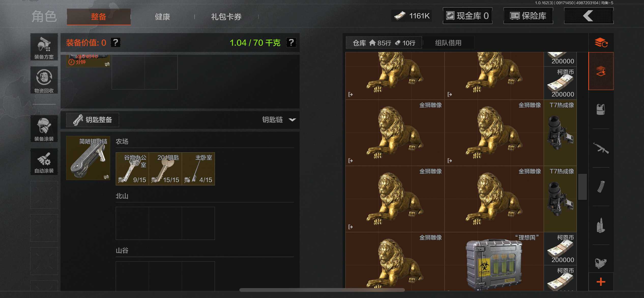The height and width of the screenshot is (298, 644).
Task: Show 装备价值 help question mark
Action: [116, 43]
